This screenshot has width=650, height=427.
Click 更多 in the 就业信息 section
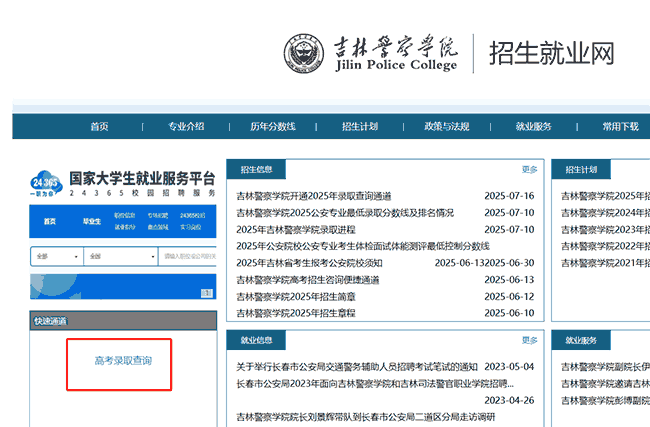529,340
